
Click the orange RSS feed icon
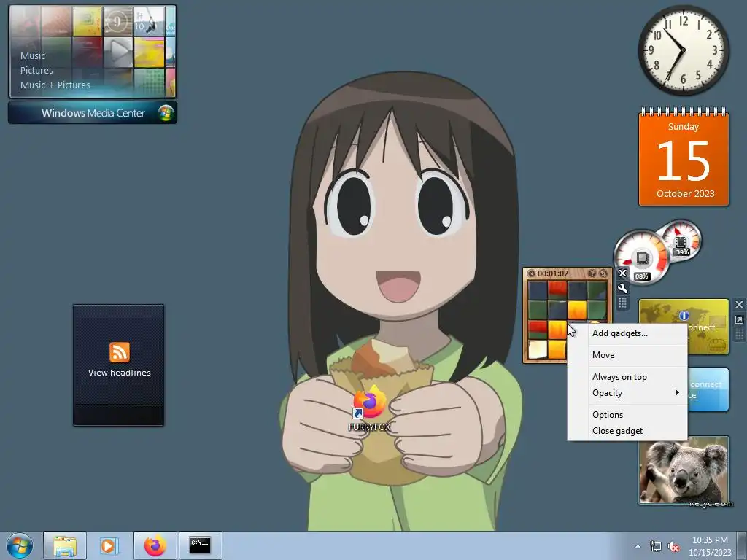(119, 352)
